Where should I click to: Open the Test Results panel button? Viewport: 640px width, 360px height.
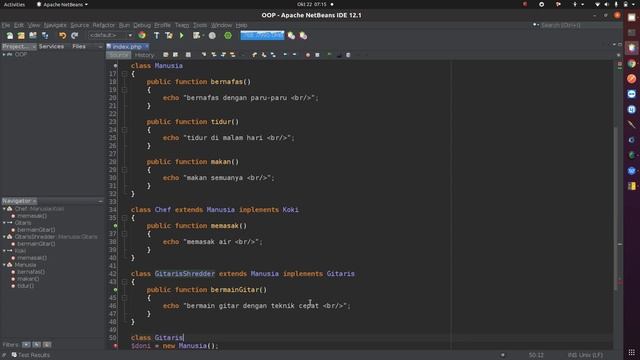pyautogui.click(x=31, y=355)
